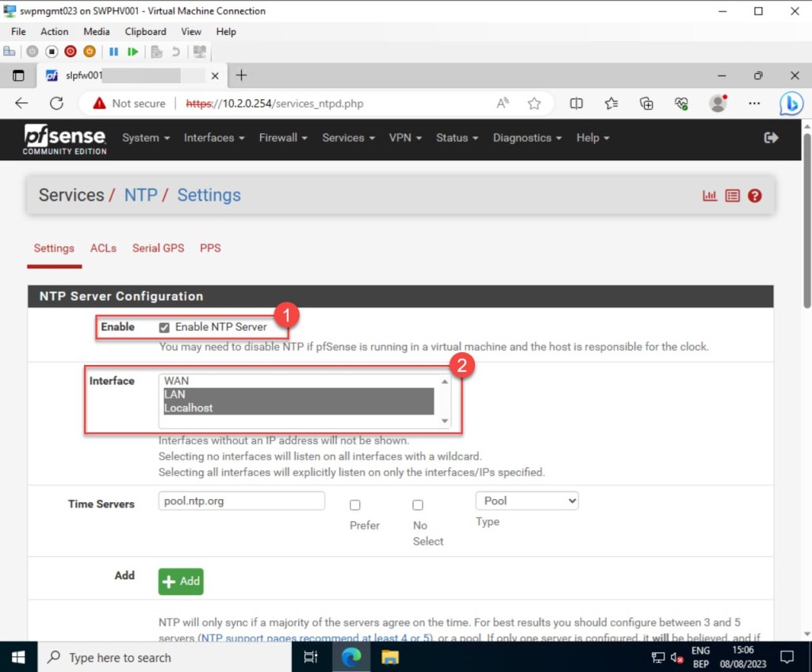Toggle the Enable NTP Server checkbox
The height and width of the screenshot is (672, 812).
(164, 327)
